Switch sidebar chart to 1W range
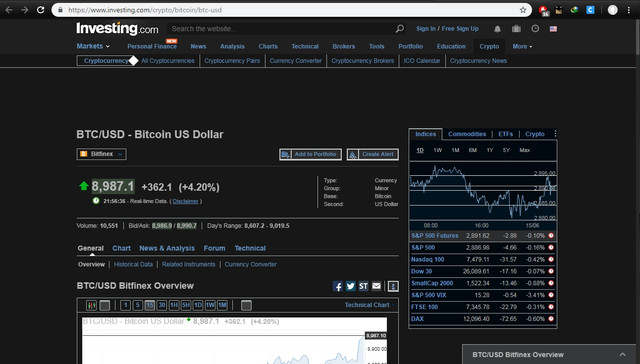Image resolution: width=640 pixels, height=364 pixels. pos(438,150)
